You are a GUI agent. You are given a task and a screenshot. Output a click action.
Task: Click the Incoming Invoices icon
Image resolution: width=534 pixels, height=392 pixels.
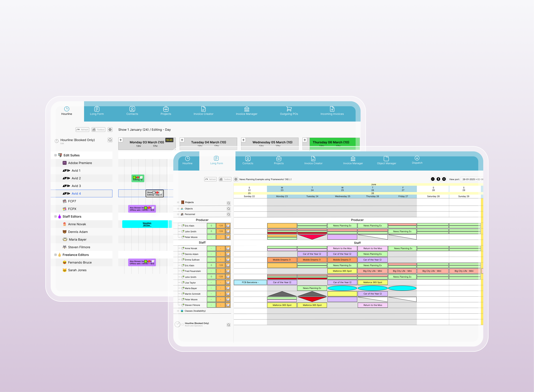coord(332,109)
